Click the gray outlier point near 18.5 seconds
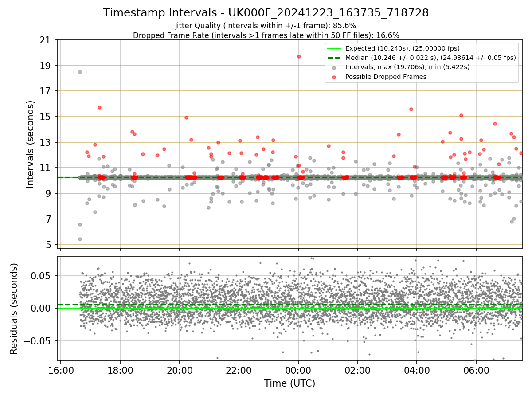The width and height of the screenshot is (532, 399). tap(80, 72)
